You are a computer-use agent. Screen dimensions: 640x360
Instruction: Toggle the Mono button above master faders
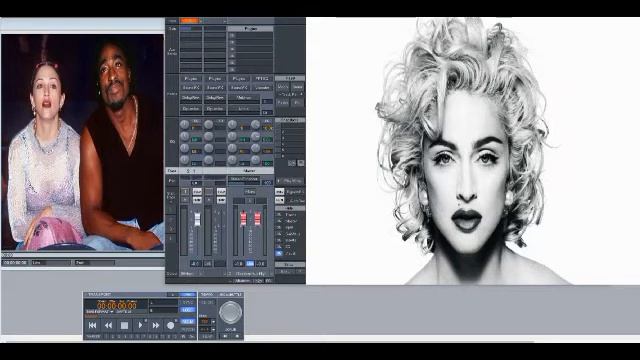[x=250, y=191]
